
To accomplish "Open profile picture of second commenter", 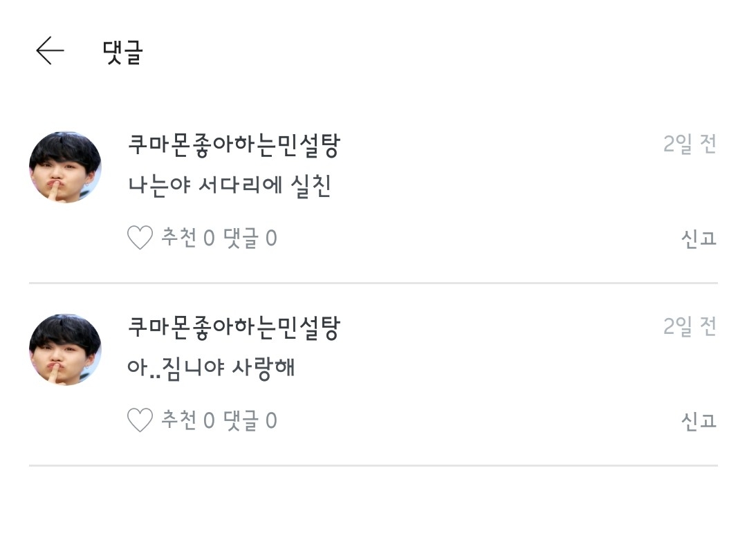I will [65, 349].
